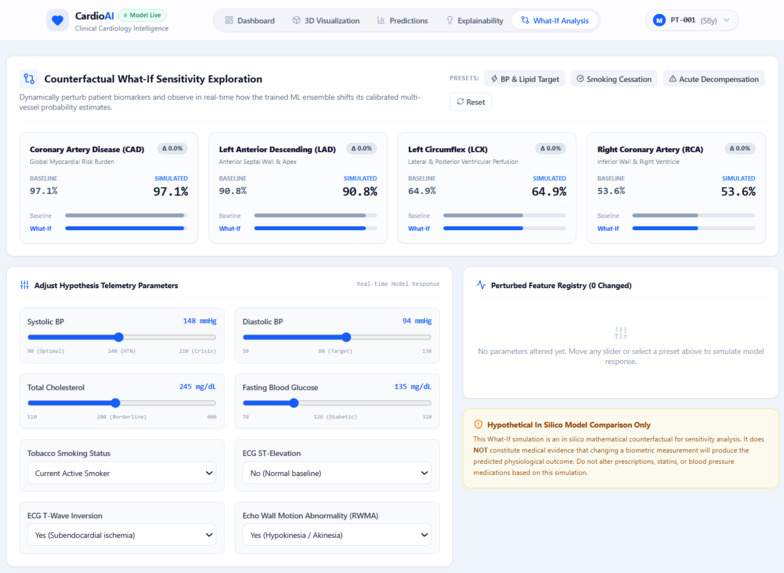This screenshot has height=573, width=784.
Task: Click the empty-state sliders icon in registry panel
Action: pyautogui.click(x=620, y=333)
